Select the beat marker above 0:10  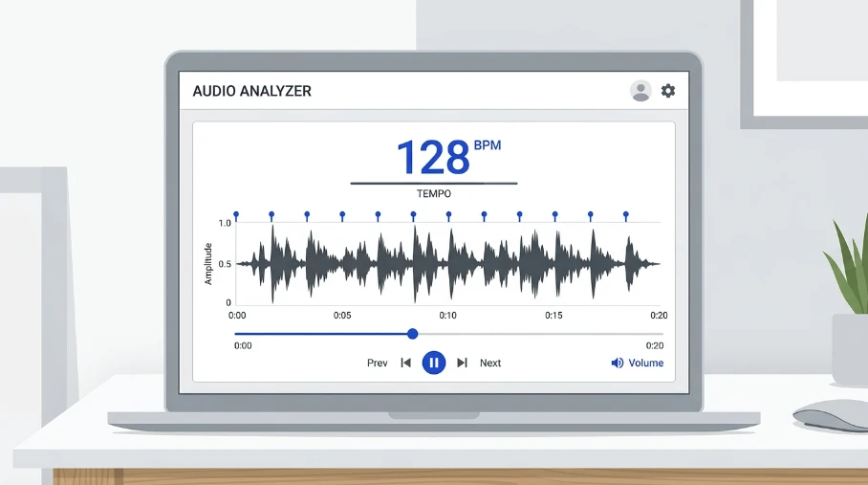(449, 216)
